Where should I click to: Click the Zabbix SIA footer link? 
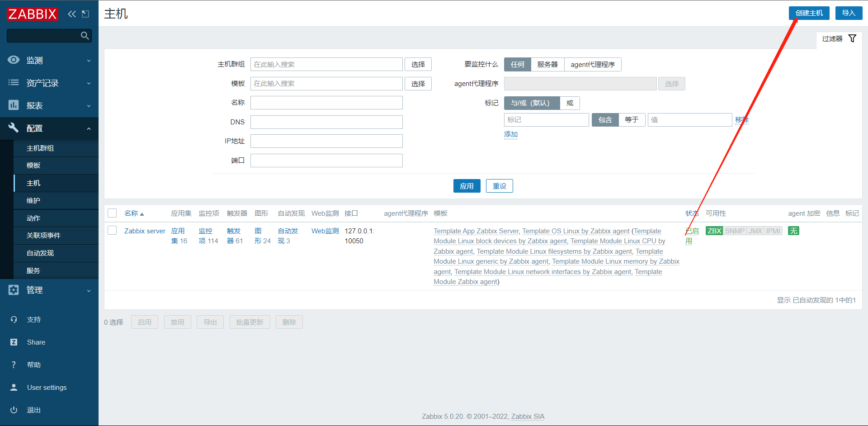pos(528,417)
